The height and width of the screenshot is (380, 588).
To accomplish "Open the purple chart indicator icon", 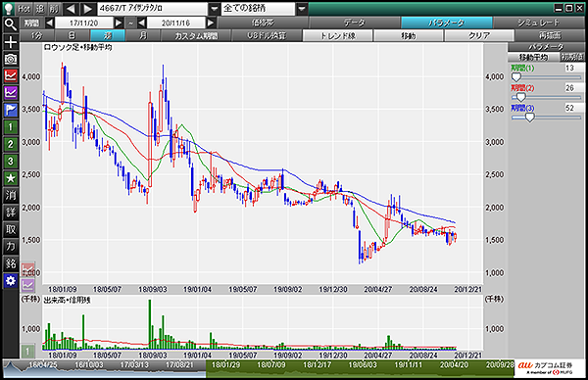I will pyautogui.click(x=11, y=93).
